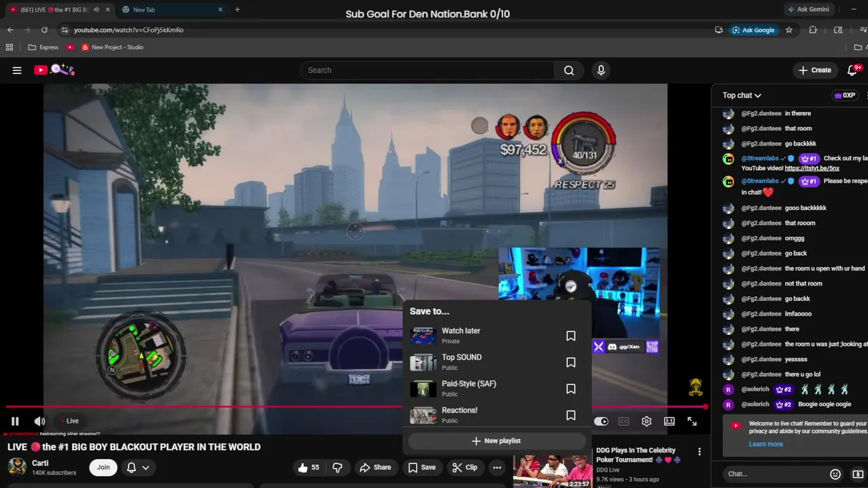This screenshot has width=868, height=488.
Task: Open Super Chat icon beside chat input
Action: [858, 474]
